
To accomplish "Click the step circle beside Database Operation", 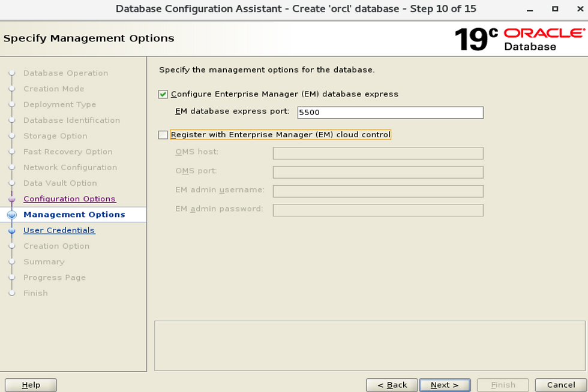I will (13, 73).
